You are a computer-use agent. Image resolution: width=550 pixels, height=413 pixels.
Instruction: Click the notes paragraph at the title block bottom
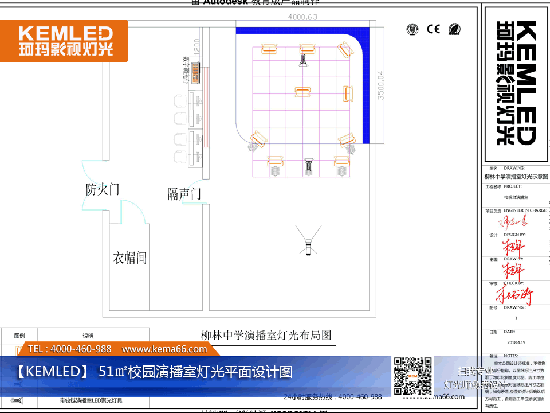515,384
